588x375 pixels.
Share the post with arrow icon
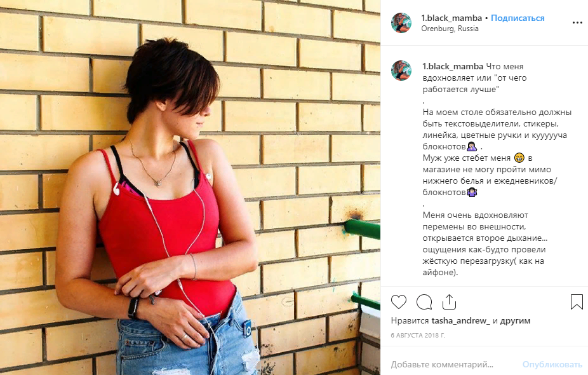[x=449, y=302]
